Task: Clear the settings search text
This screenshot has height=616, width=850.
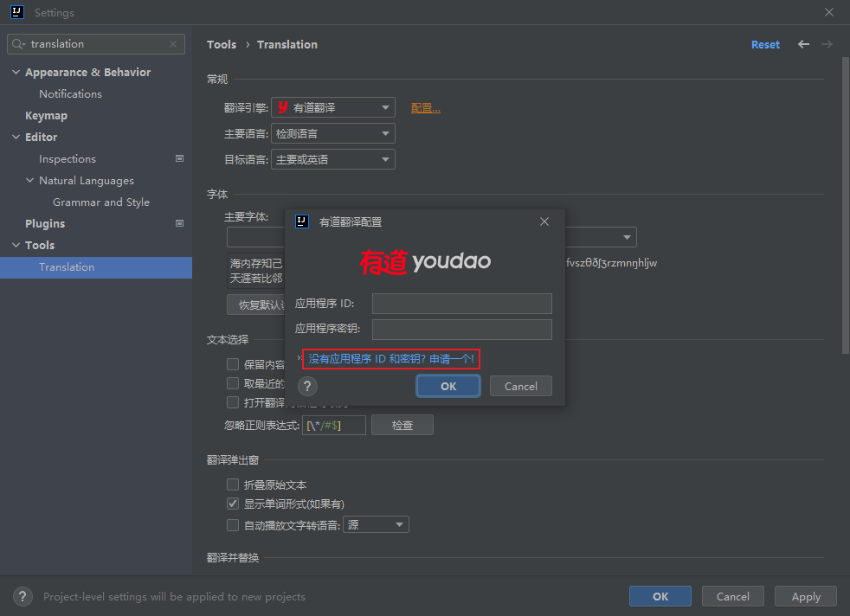Action: pyautogui.click(x=173, y=44)
